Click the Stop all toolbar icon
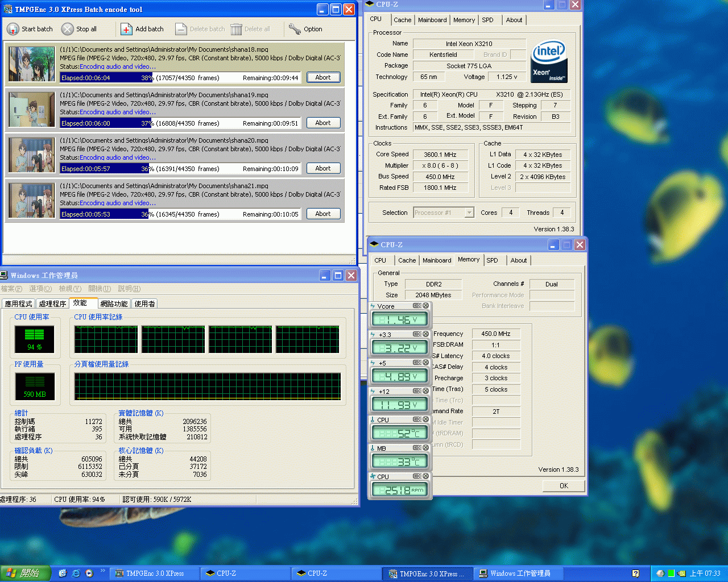 (68, 29)
